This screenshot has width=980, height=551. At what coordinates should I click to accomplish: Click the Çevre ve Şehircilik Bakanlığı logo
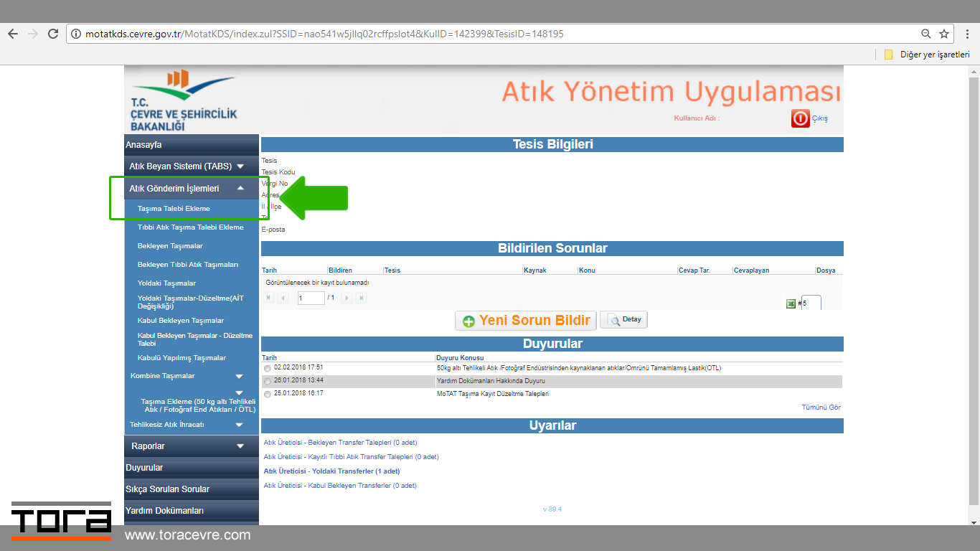[x=184, y=100]
